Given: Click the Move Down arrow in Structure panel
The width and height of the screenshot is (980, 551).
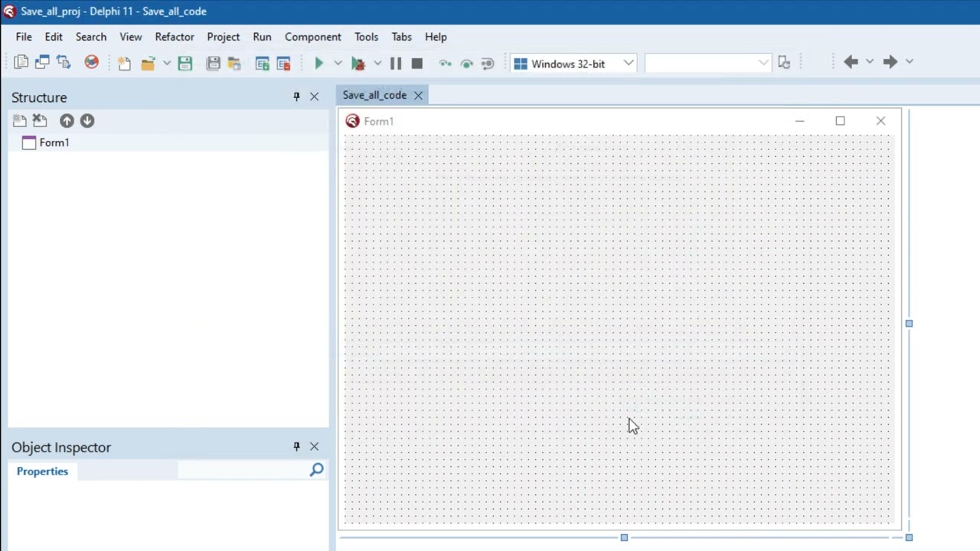Looking at the screenshot, I should (x=87, y=120).
